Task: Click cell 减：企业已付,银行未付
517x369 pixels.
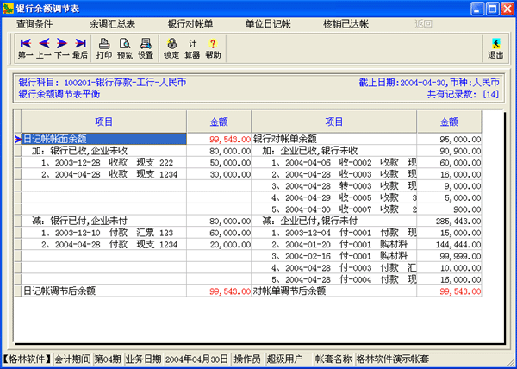Action: tap(334, 221)
